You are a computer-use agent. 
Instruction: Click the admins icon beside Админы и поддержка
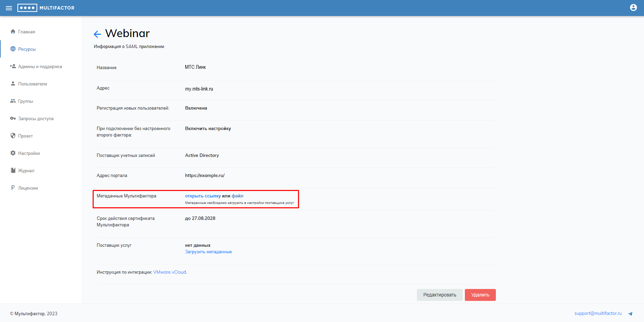[13, 66]
